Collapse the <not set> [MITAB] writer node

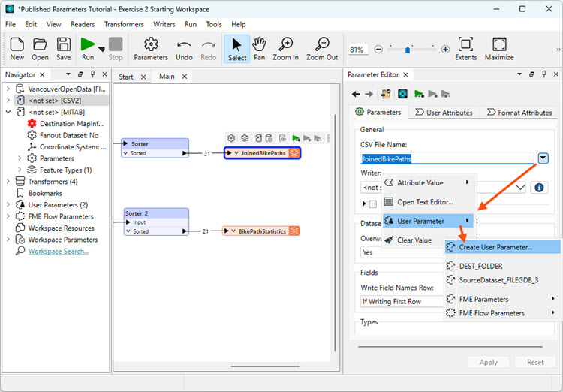click(x=8, y=112)
